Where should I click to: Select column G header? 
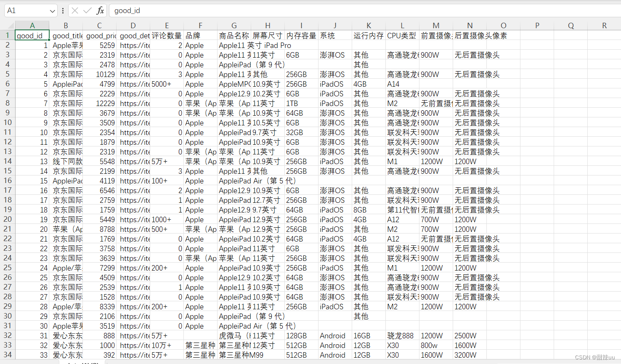(x=234, y=26)
